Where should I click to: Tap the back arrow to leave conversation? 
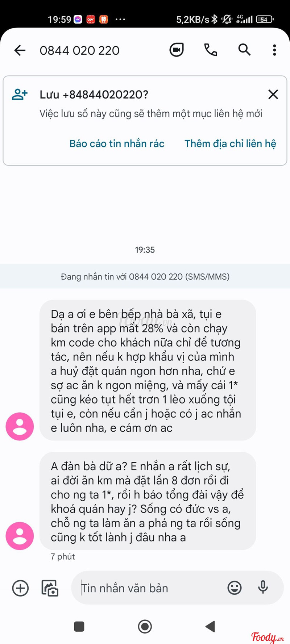(20, 50)
